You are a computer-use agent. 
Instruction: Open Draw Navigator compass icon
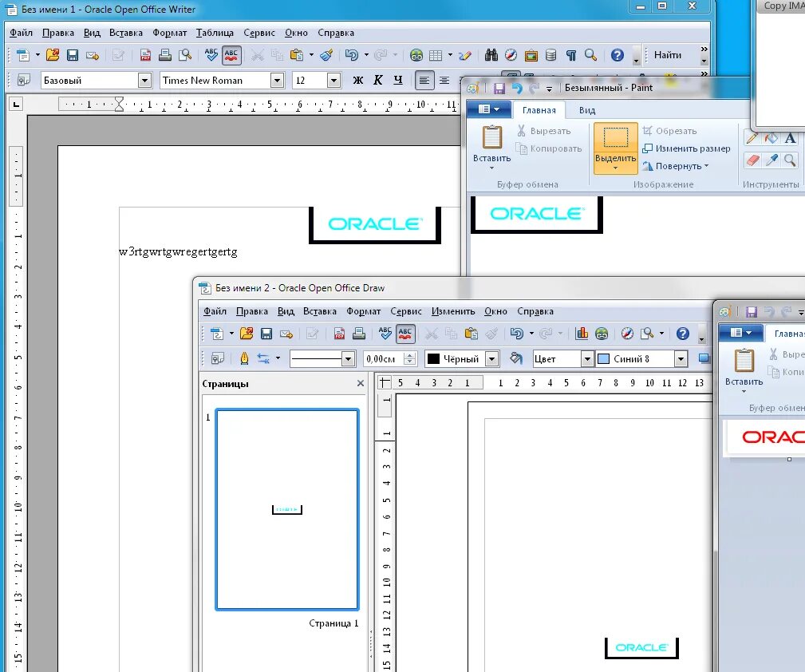627,334
